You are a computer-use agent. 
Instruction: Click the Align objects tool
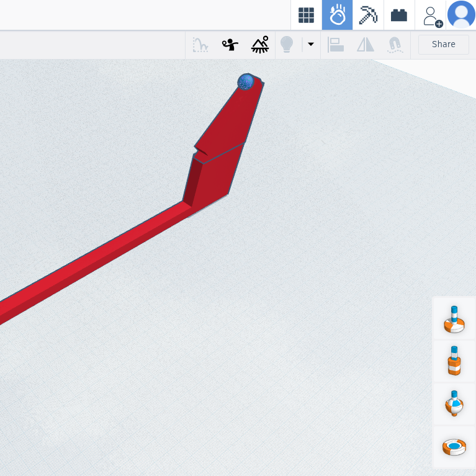coord(336,45)
